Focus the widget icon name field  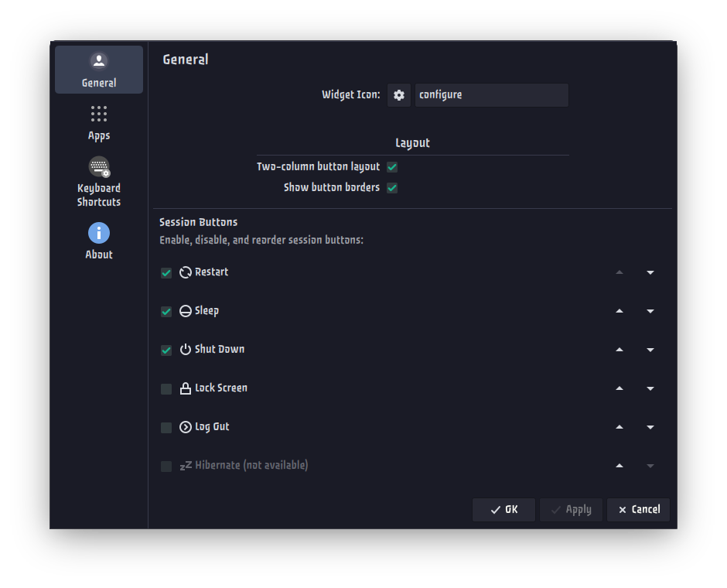tap(491, 95)
